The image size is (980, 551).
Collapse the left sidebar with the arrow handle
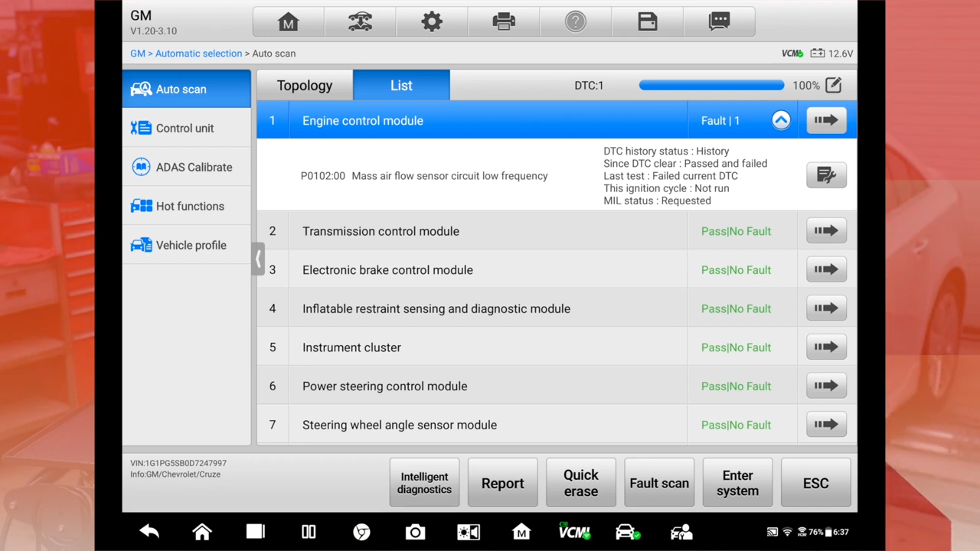point(258,259)
